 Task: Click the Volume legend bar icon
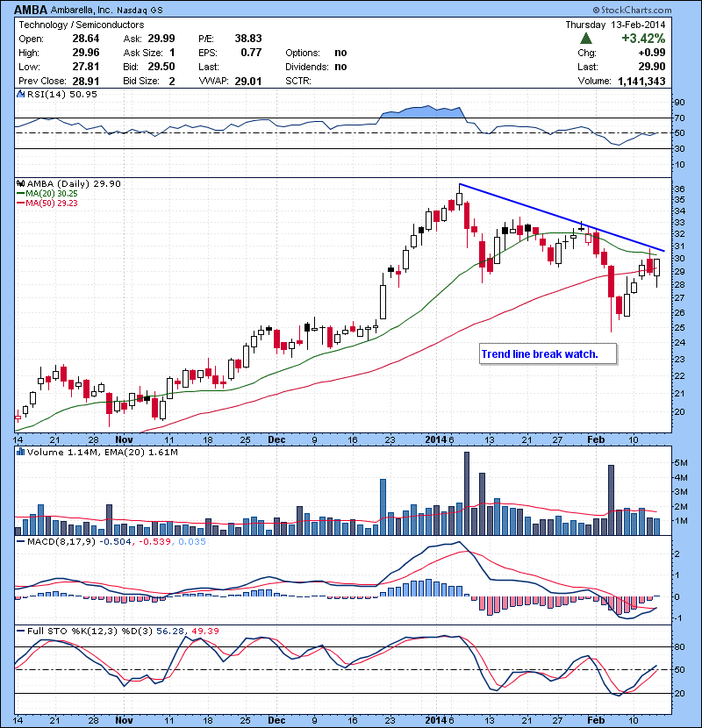(x=20, y=453)
